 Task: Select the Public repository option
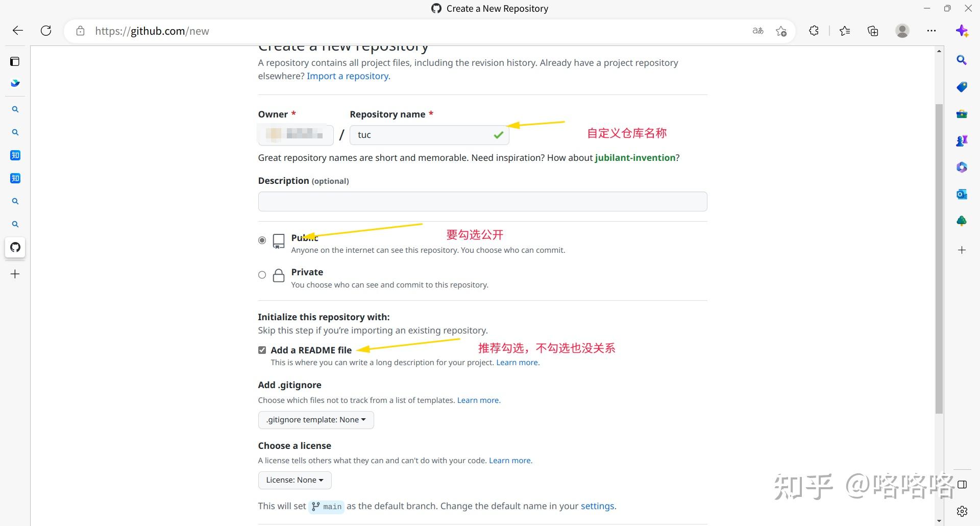tap(262, 240)
